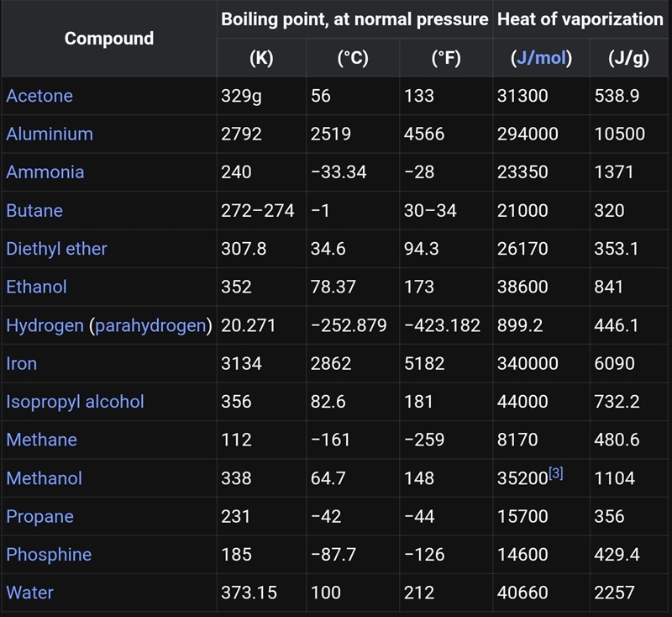Open the Hydrogen link
The image size is (672, 617).
(45, 325)
